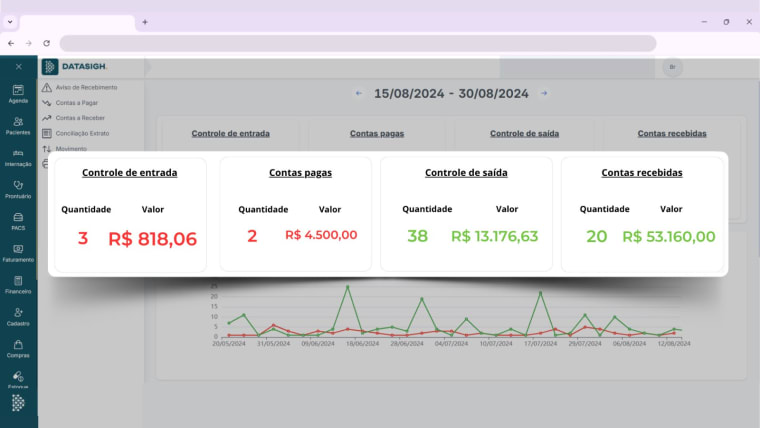
Task: Open Contas a Receber menu item
Action: pos(74,118)
